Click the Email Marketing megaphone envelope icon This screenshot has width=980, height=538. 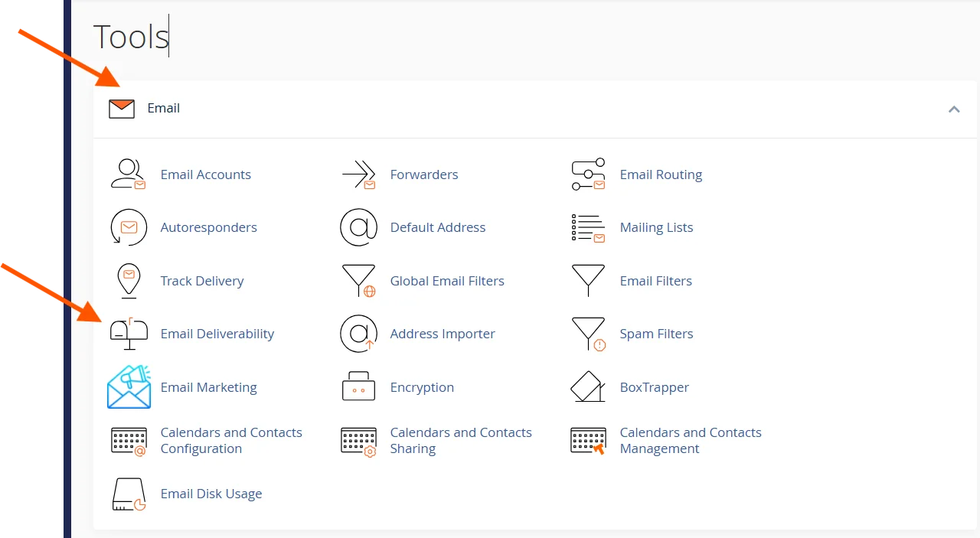tap(129, 387)
